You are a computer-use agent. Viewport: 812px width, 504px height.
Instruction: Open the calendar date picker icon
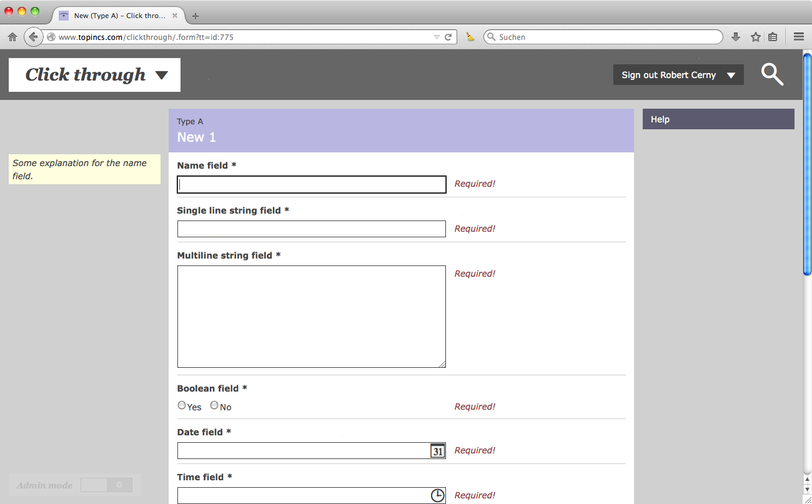click(x=437, y=451)
